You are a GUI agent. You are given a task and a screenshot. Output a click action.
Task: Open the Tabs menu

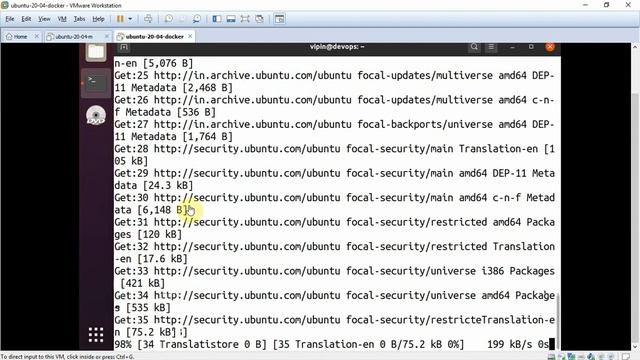pos(79,19)
